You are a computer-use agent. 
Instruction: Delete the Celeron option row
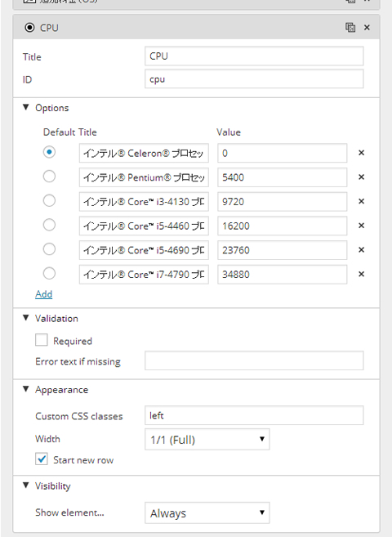[x=361, y=153]
